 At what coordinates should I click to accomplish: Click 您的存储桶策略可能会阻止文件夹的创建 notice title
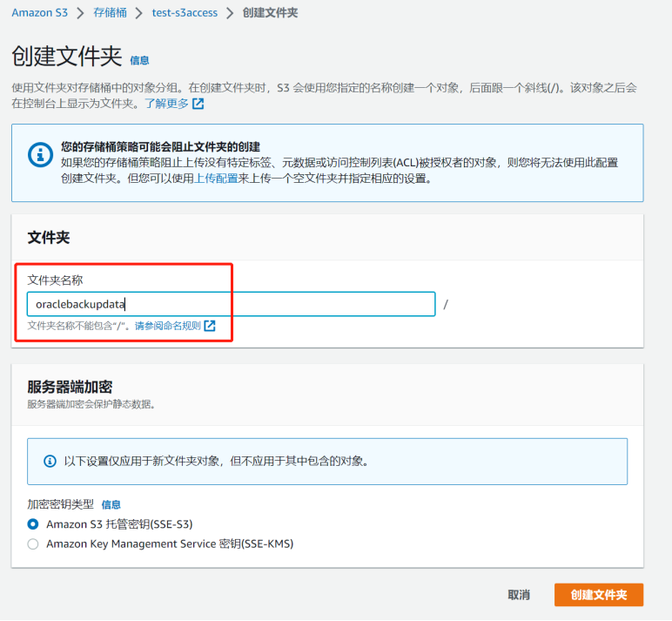point(160,147)
